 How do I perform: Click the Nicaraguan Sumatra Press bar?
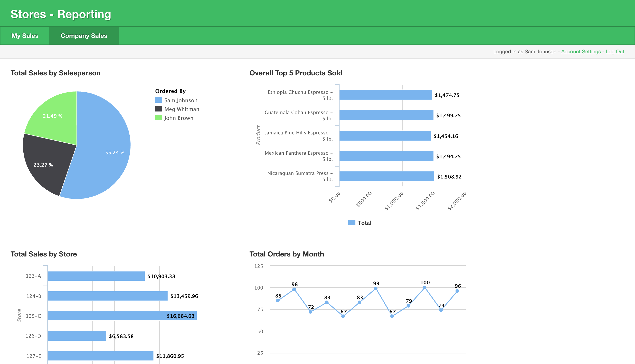pyautogui.click(x=387, y=176)
